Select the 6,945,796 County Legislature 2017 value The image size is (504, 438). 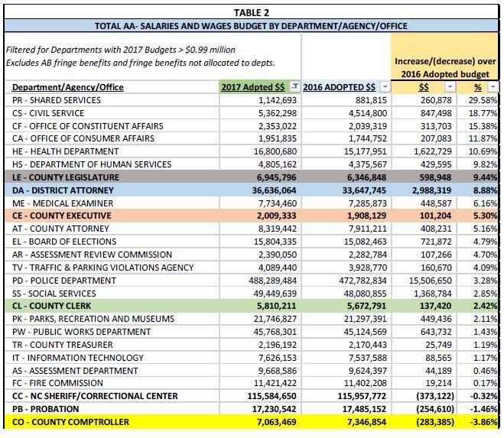point(276,177)
